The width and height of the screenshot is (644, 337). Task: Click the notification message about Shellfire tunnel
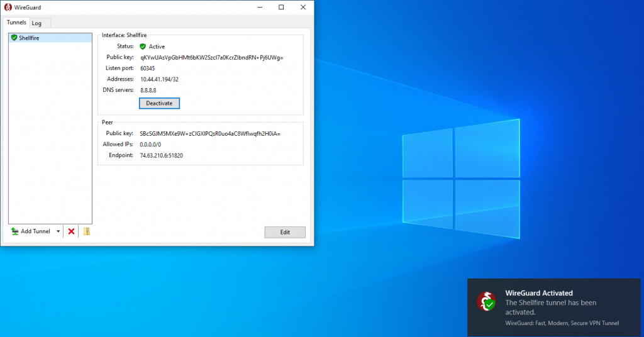coord(551,307)
